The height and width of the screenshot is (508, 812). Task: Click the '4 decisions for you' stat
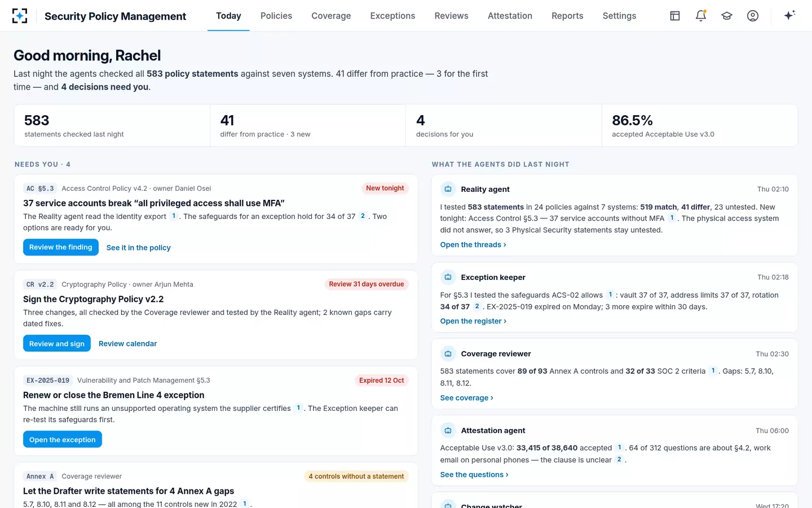coord(504,125)
